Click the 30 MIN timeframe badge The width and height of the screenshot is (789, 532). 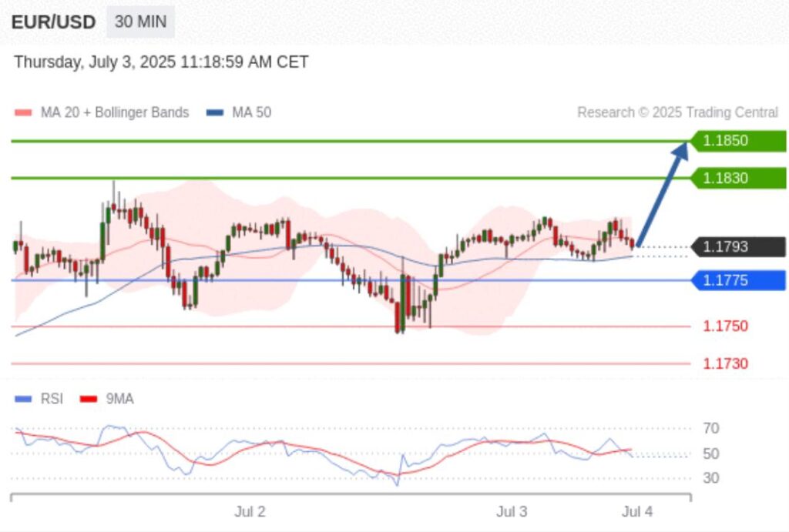[x=140, y=22]
